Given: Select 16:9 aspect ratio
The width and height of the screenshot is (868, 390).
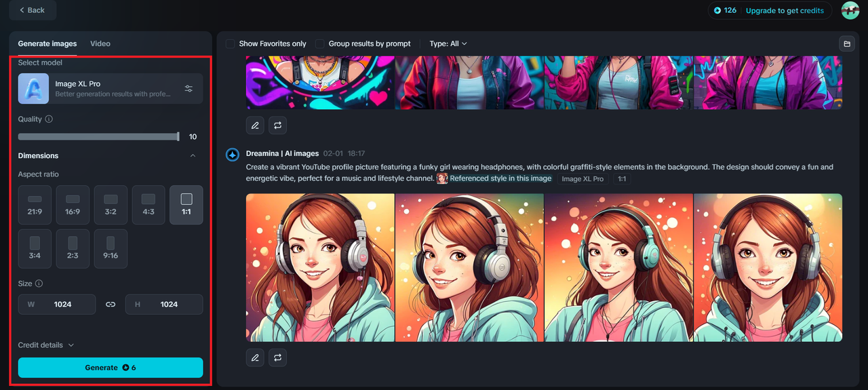Looking at the screenshot, I should 73,205.
